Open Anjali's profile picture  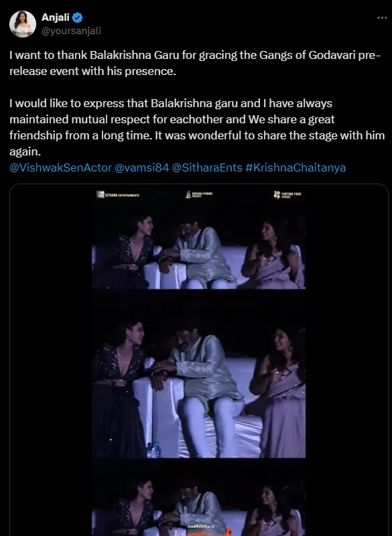click(23, 24)
